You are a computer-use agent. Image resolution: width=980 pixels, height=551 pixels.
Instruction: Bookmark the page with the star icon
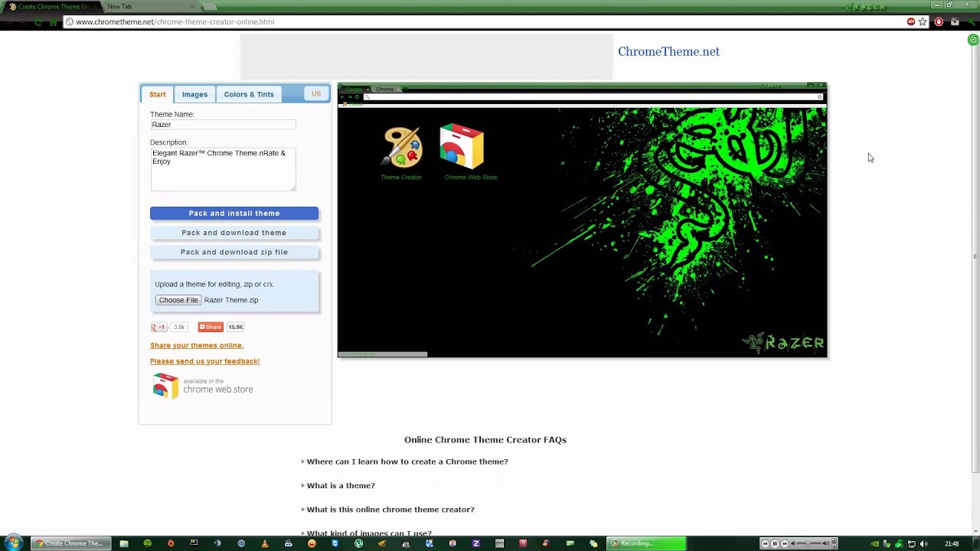click(x=923, y=21)
